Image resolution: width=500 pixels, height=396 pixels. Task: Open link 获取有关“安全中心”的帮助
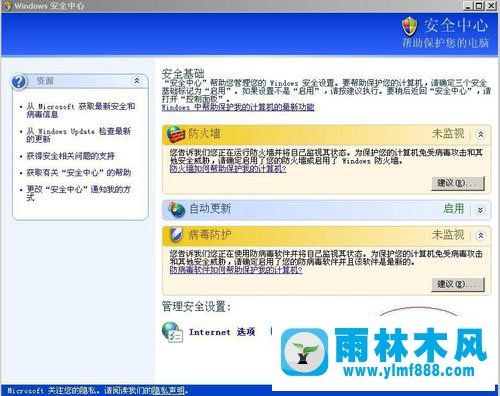[79, 173]
